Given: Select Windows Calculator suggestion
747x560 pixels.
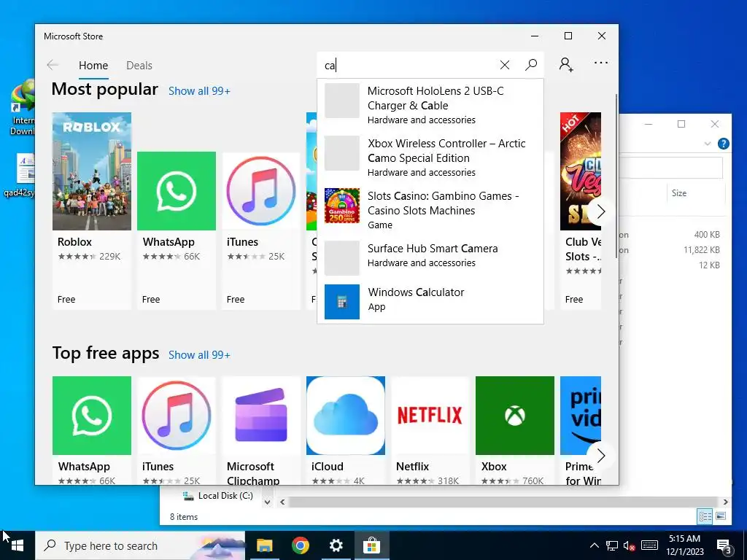Looking at the screenshot, I should click(430, 301).
